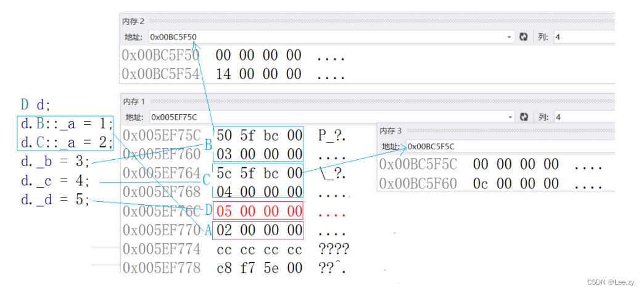Screen dimensions: 644x292
Task: Click 地址 label in 内存 2 window
Action: pos(133,37)
